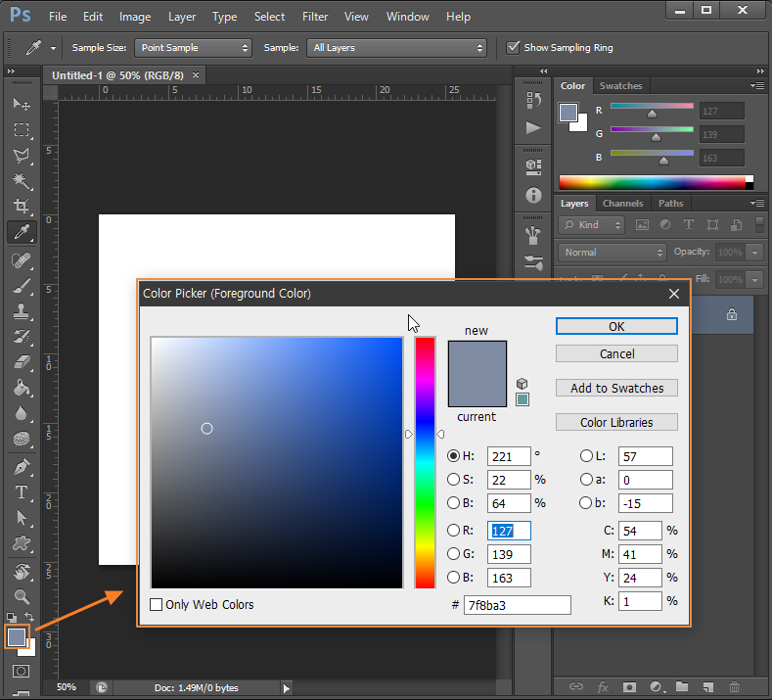Click Add to Swatches button

click(616, 388)
